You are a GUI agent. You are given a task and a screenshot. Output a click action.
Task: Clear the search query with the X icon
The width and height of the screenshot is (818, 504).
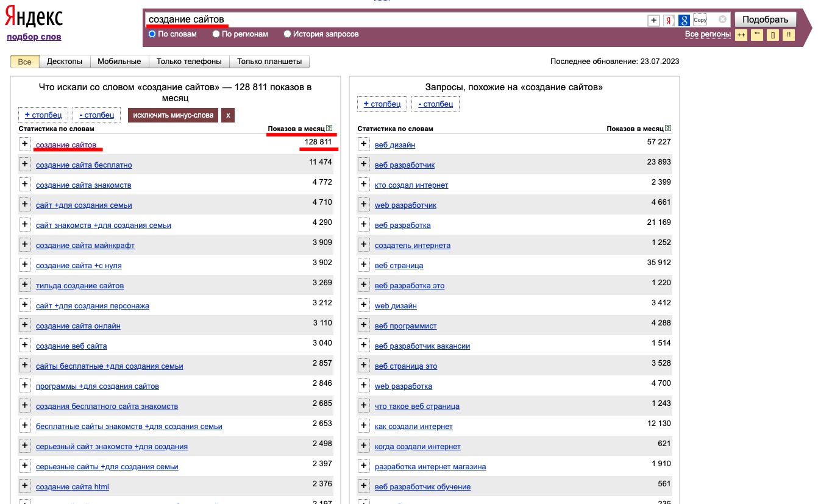[722, 20]
